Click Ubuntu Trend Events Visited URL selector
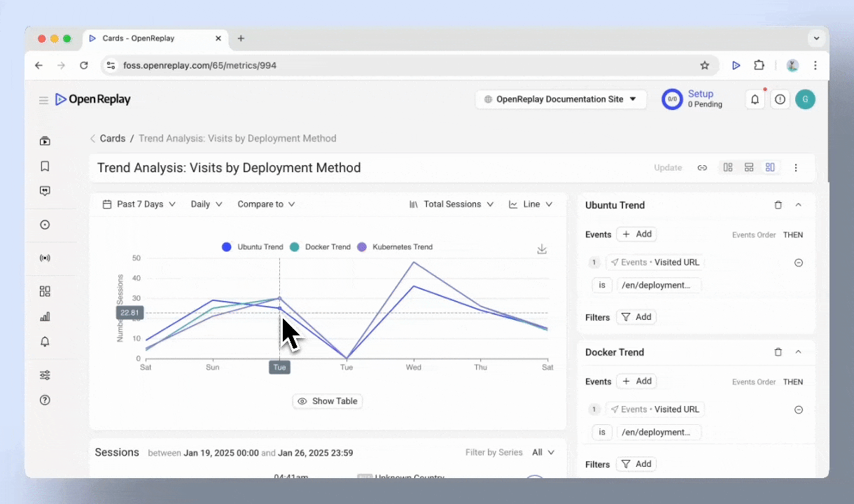 655,262
